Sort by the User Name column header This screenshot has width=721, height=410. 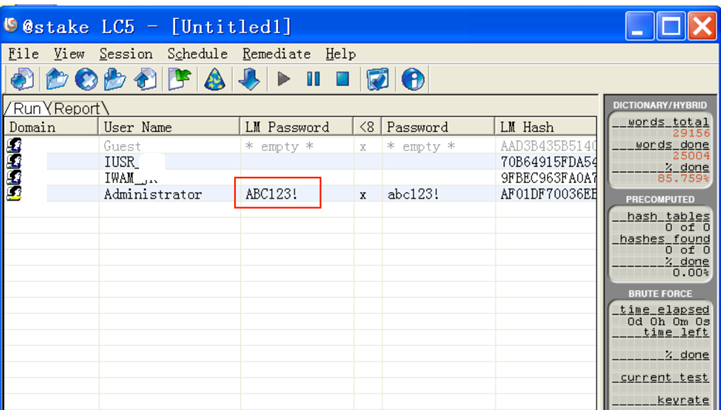(169, 127)
